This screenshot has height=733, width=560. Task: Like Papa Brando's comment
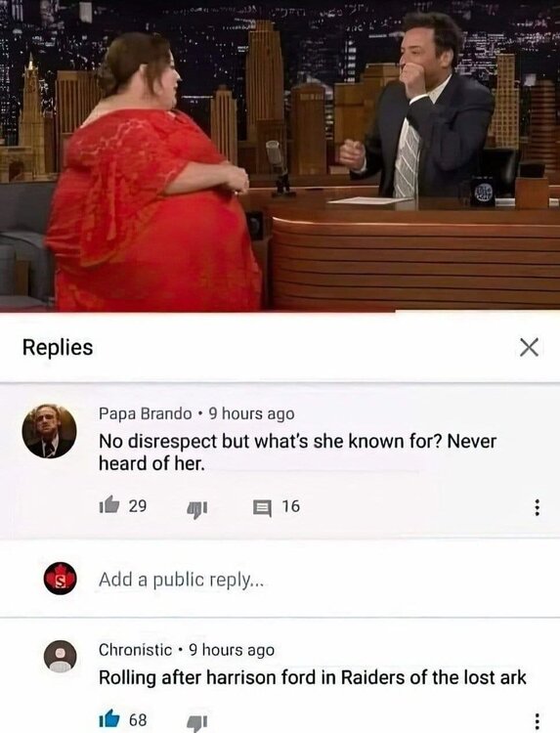click(109, 505)
